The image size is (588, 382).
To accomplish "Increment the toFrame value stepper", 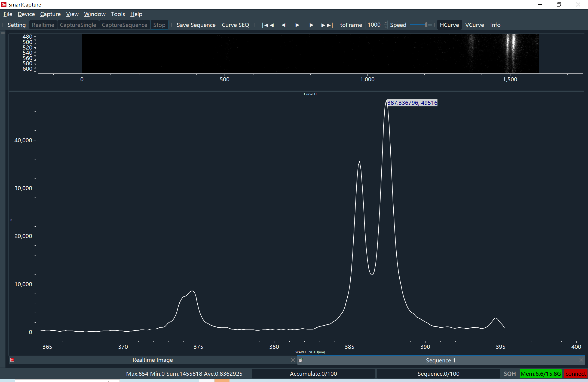I will coord(385,23).
